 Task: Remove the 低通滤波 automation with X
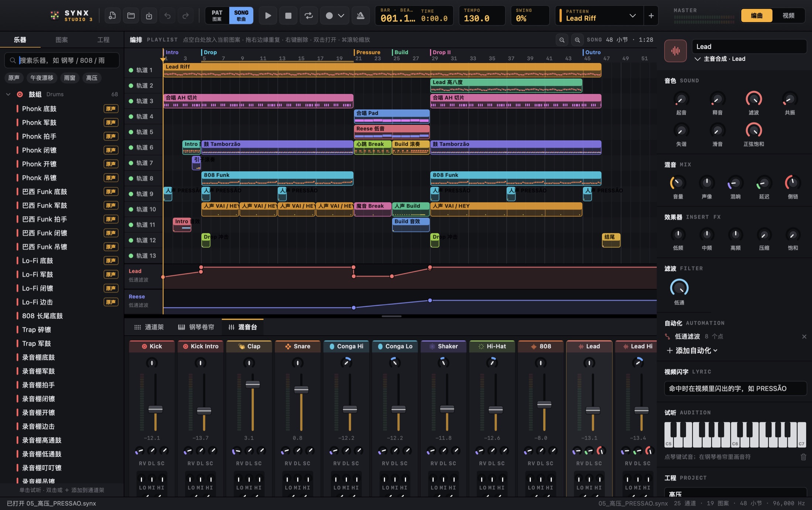point(804,336)
